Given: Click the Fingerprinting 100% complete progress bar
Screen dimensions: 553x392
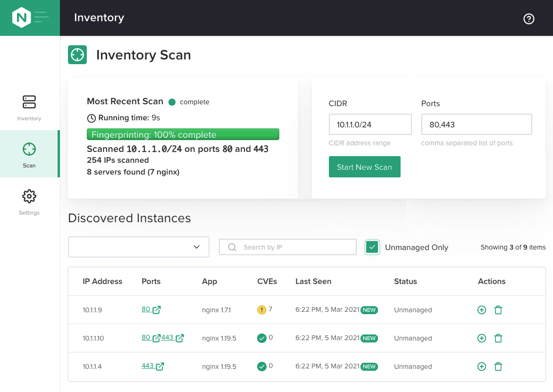Looking at the screenshot, I should click(x=183, y=134).
